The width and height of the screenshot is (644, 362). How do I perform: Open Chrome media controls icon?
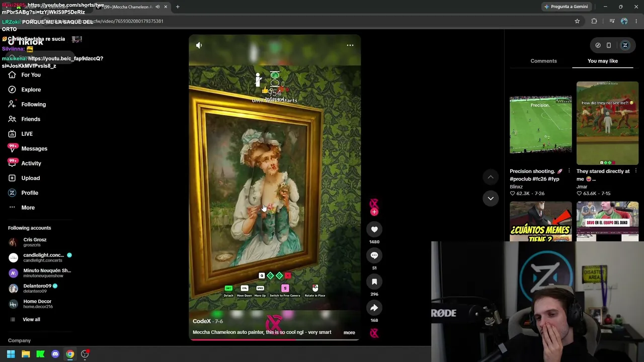click(x=612, y=21)
